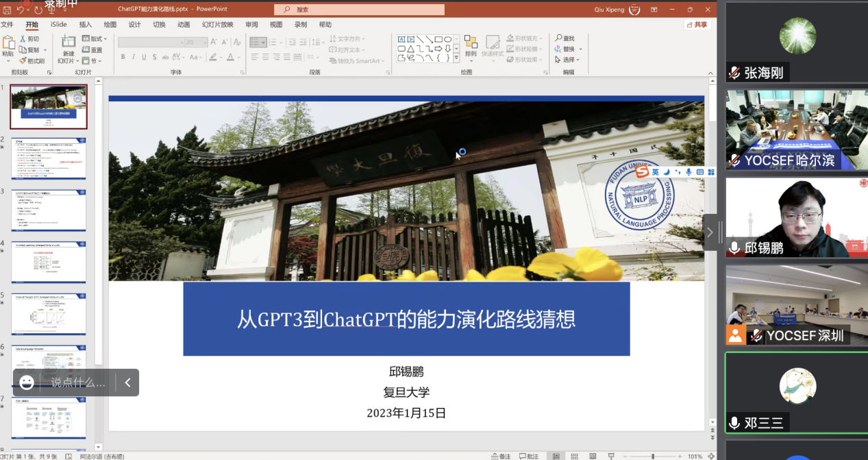Screen dimensions: 868x460
Task: Click text highlight color pen icon
Action: [x=213, y=57]
